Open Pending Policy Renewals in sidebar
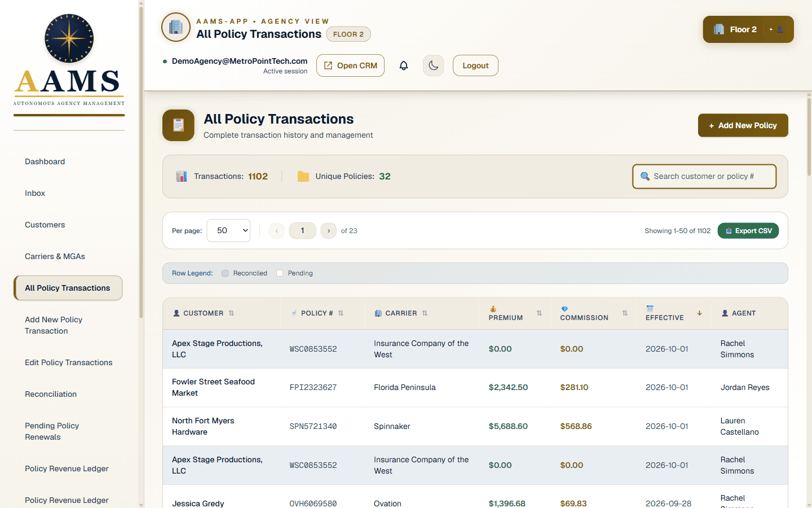Image resolution: width=812 pixels, height=508 pixels. click(68, 431)
